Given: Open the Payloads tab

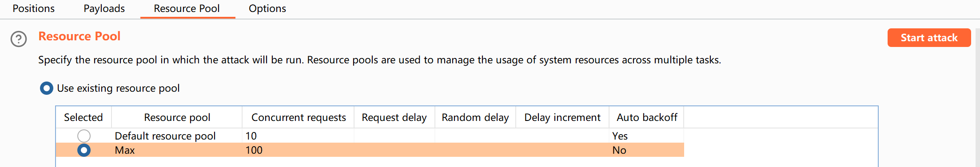Looking at the screenshot, I should (x=104, y=8).
